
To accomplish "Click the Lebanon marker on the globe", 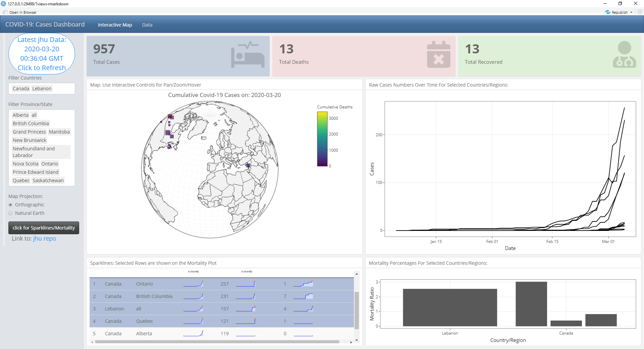I will 248,165.
